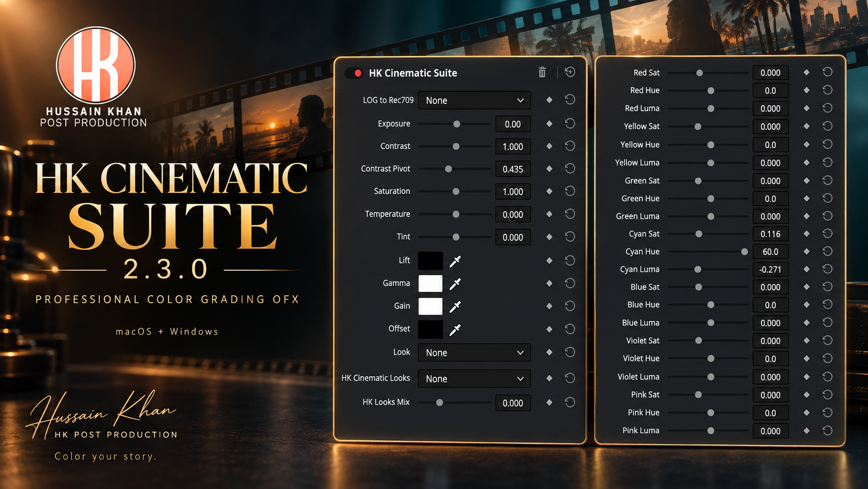Screen dimensions: 868x489
Task: Add keyframe for Contrast
Action: click(x=549, y=147)
